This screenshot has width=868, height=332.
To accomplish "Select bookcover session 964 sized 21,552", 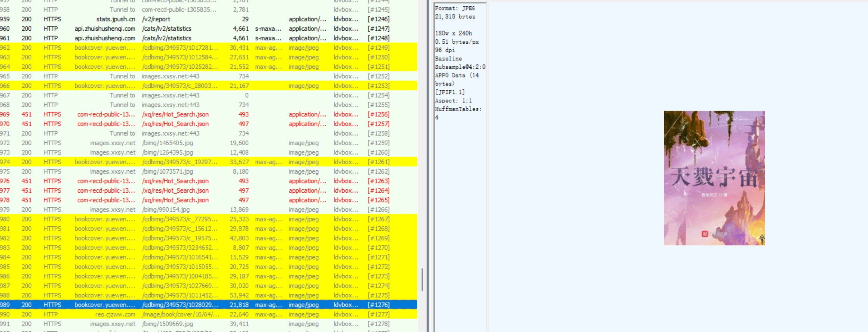I will (209, 67).
